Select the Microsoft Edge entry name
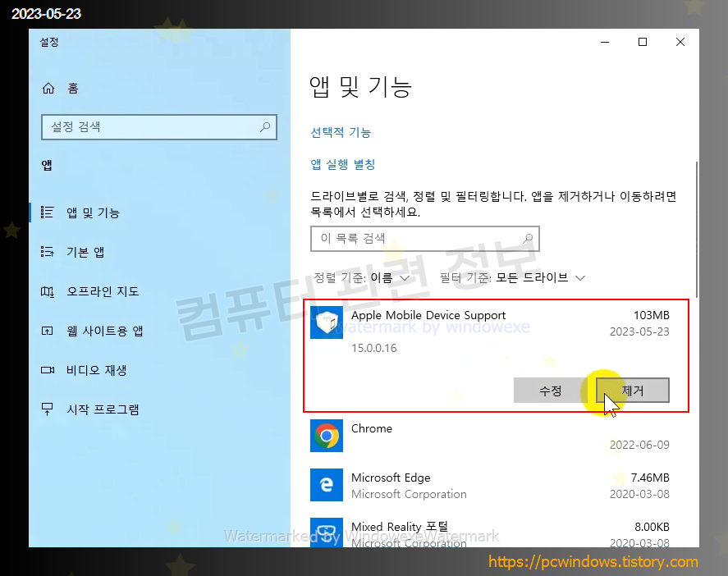 [x=391, y=478]
